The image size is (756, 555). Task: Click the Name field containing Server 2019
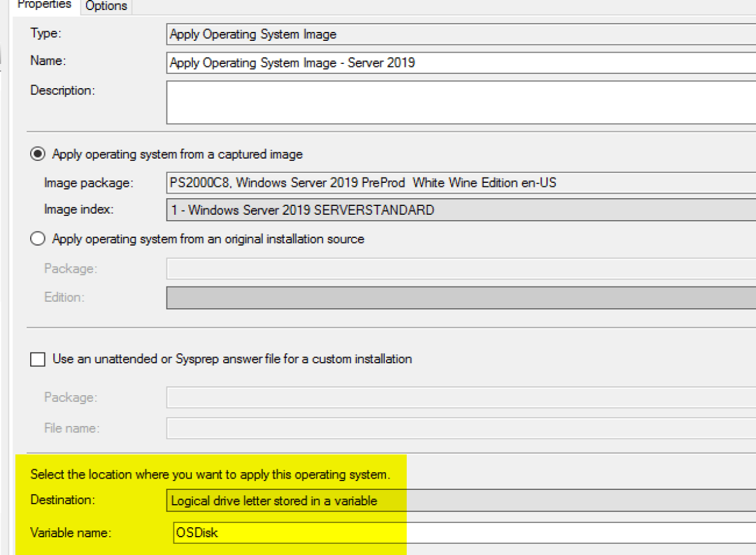coord(461,63)
